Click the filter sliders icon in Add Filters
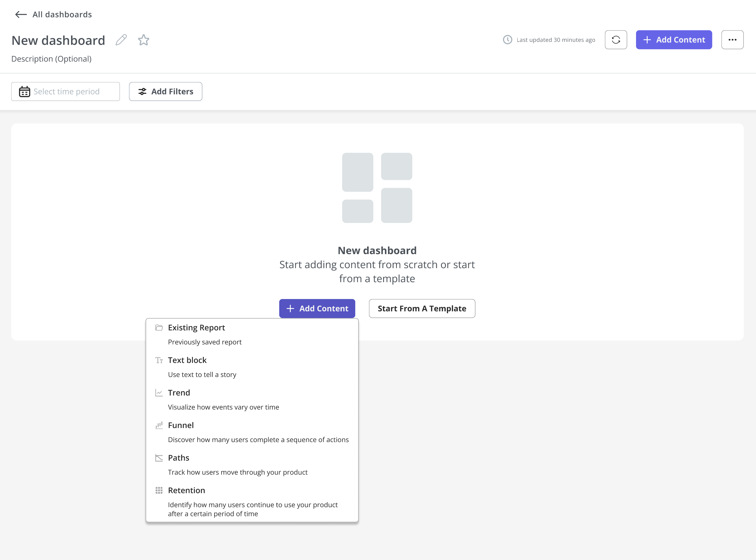This screenshot has height=560, width=756. point(143,91)
